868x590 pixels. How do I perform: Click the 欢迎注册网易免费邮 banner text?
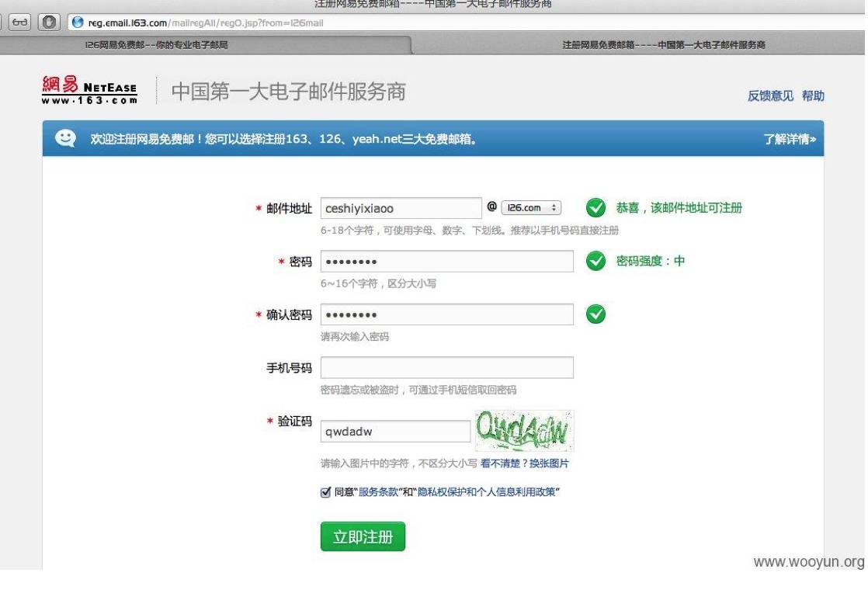coord(283,139)
